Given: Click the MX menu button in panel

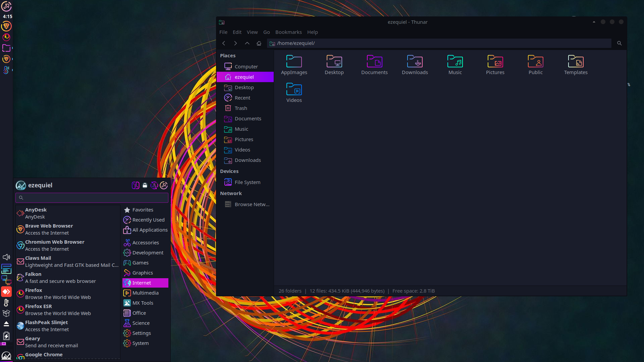Looking at the screenshot, I should click(x=6, y=356).
